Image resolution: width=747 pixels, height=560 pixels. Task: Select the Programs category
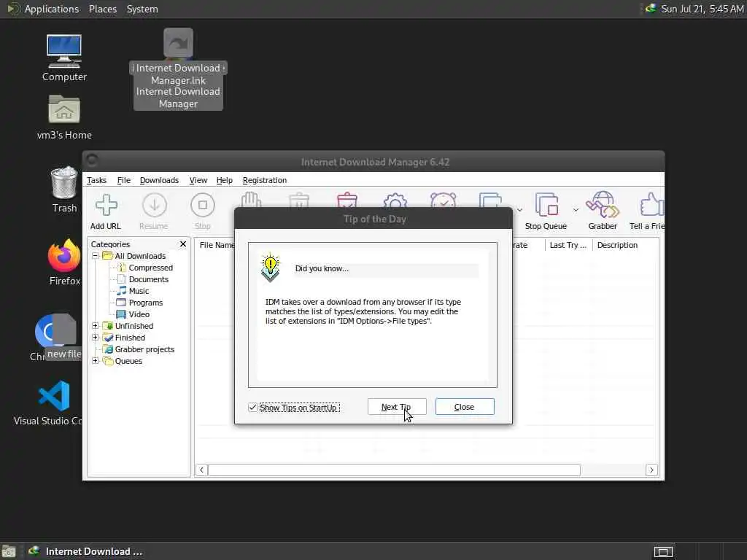point(146,303)
